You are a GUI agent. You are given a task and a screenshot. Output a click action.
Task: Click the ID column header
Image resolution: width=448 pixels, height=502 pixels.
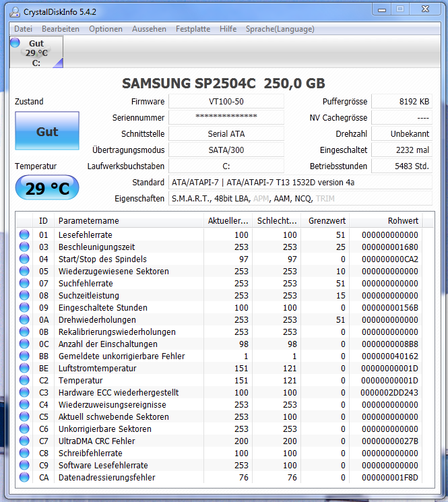click(x=43, y=220)
